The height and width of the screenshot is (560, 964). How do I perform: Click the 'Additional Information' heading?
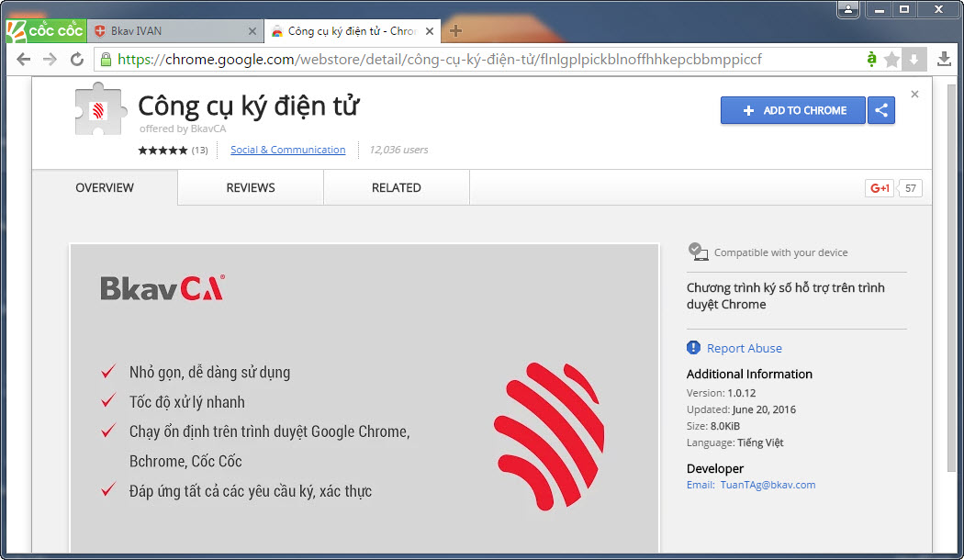click(749, 374)
